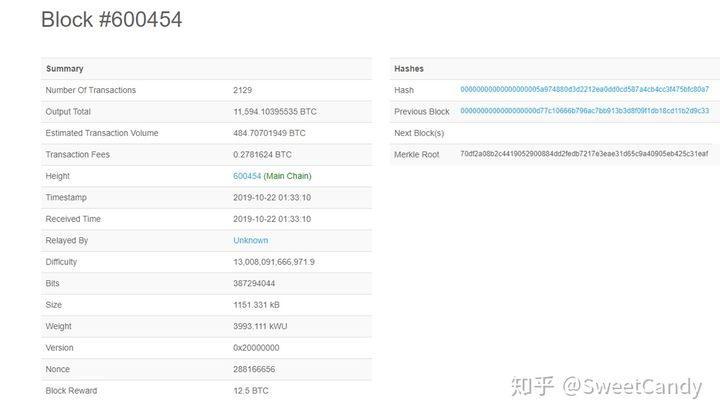Select the (Main Chain) text
This screenshot has height=418, width=720.
pos(287,176)
